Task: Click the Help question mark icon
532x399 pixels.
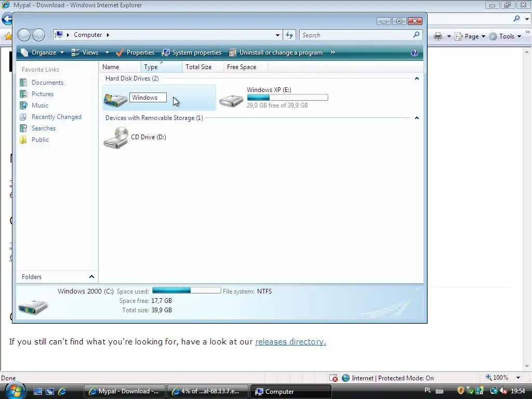Action: tap(414, 52)
